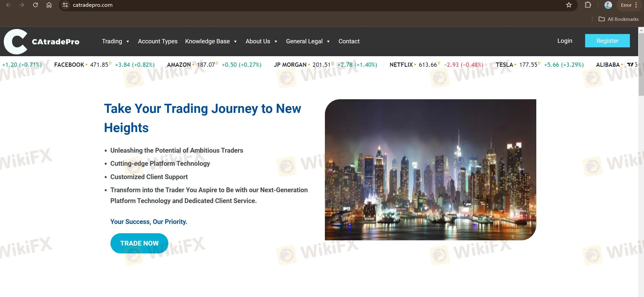Open the About Us menu section
This screenshot has height=297, width=644.
point(261,41)
